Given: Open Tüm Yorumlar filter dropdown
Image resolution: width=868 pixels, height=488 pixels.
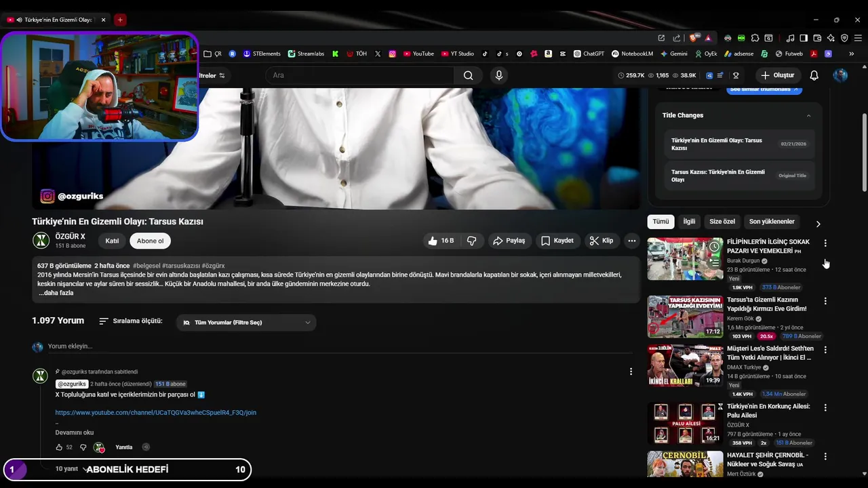Looking at the screenshot, I should point(246,323).
